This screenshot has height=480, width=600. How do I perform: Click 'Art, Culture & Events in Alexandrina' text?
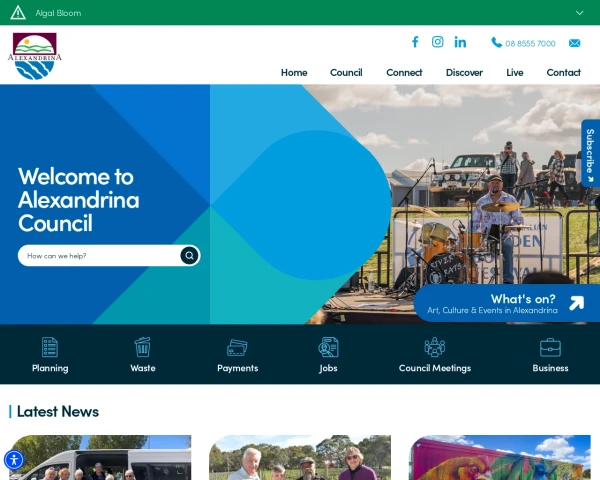(492, 310)
